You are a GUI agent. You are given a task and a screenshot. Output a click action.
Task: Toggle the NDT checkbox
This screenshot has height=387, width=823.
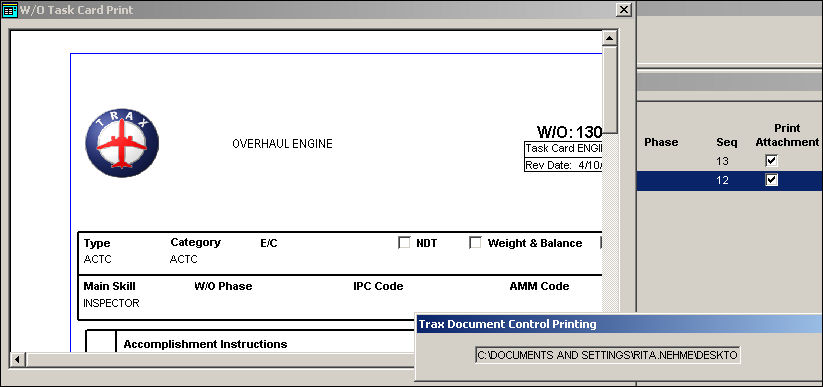click(404, 243)
